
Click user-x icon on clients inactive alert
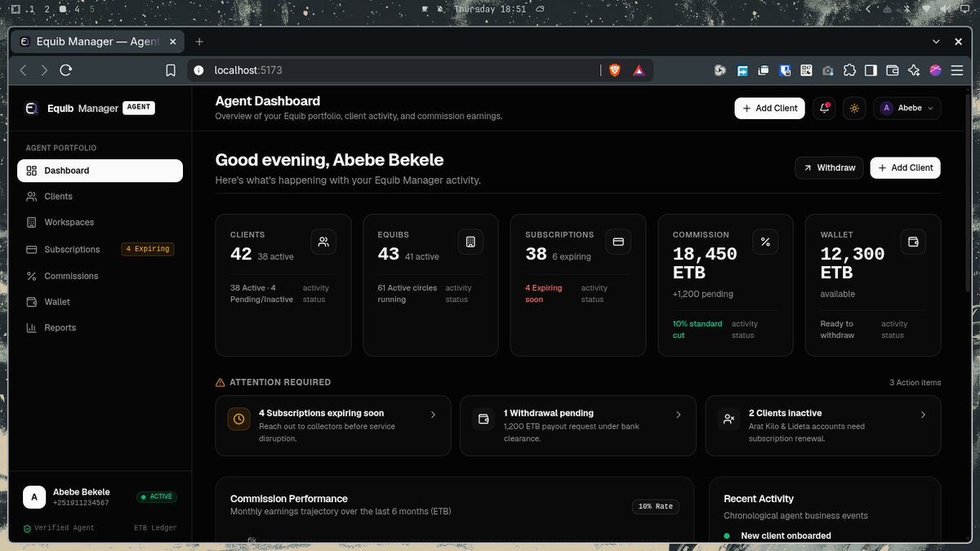point(728,419)
